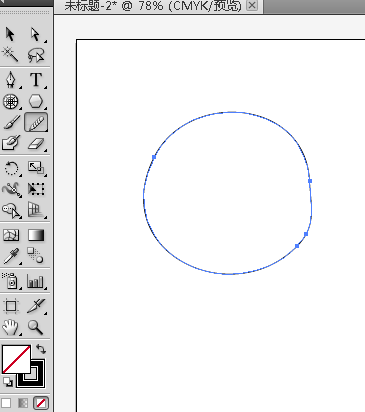Choose the Gradient tool
This screenshot has width=365, height=412.
[x=36, y=235]
